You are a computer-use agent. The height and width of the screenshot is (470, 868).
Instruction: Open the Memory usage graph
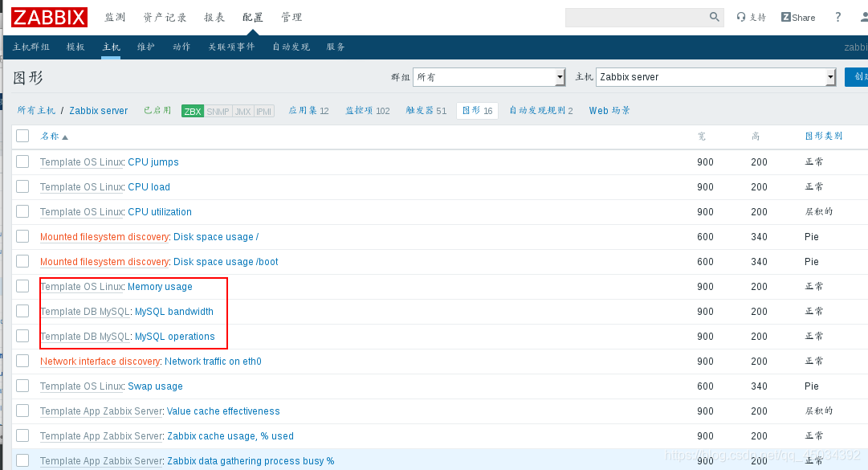click(x=160, y=287)
